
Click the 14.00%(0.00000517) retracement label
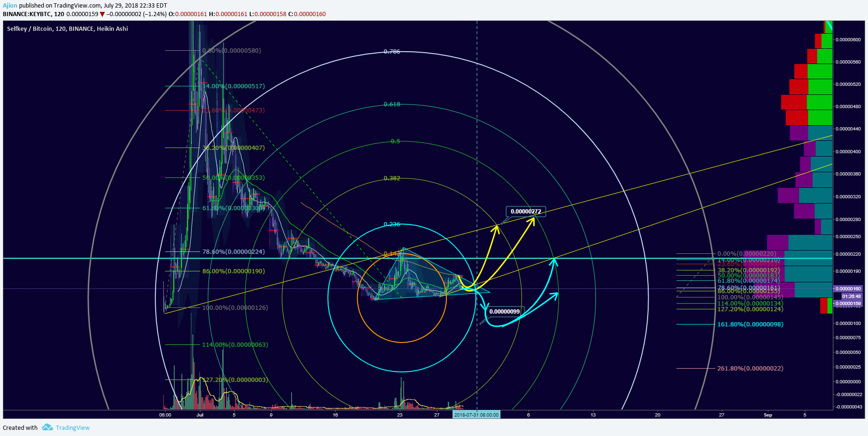click(x=234, y=86)
